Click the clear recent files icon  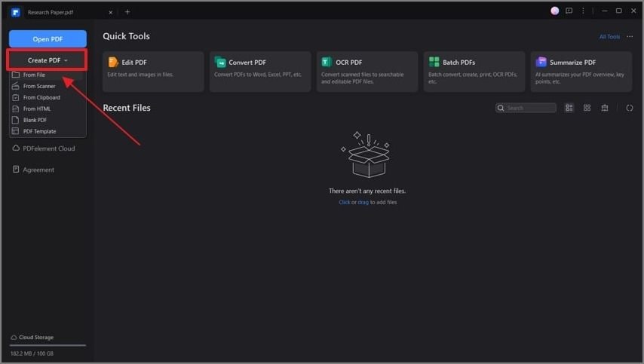pos(605,108)
